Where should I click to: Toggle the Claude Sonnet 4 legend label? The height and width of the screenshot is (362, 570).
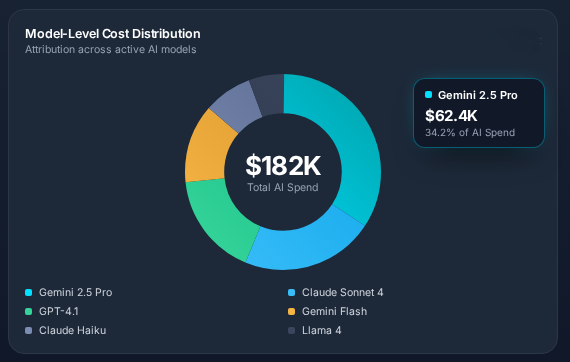pos(342,293)
